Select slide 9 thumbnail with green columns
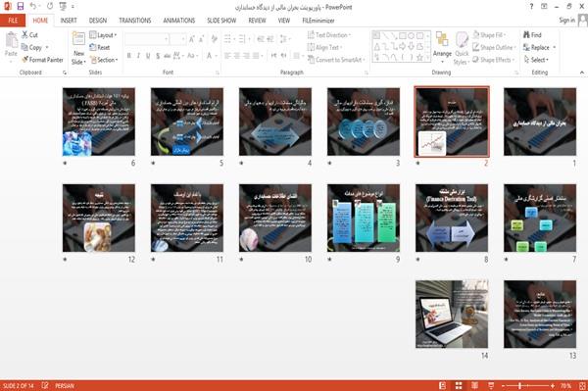The height and width of the screenshot is (391, 588). pos(364,218)
